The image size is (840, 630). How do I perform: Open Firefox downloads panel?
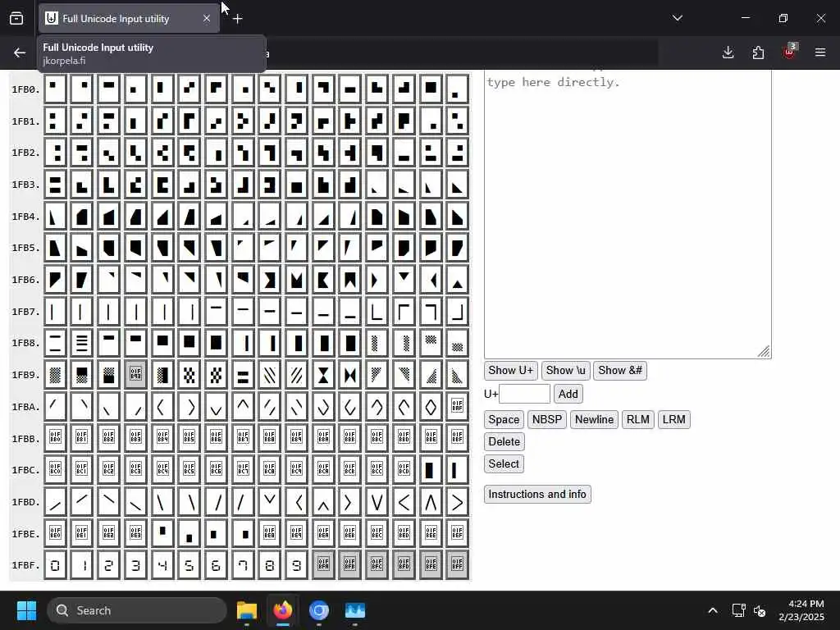point(728,52)
